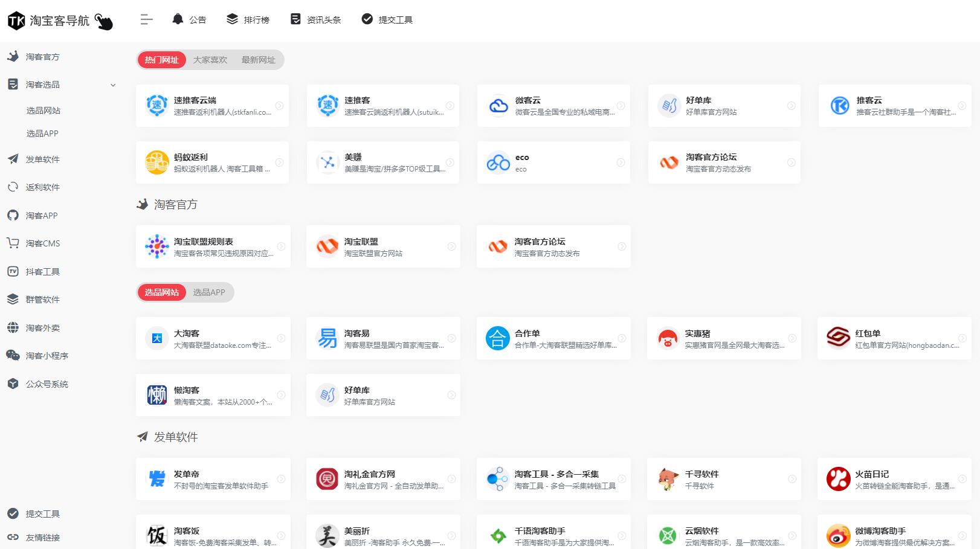This screenshot has width=980, height=549.
Task: Open the 千语淘客助手 card
Action: coord(553,532)
